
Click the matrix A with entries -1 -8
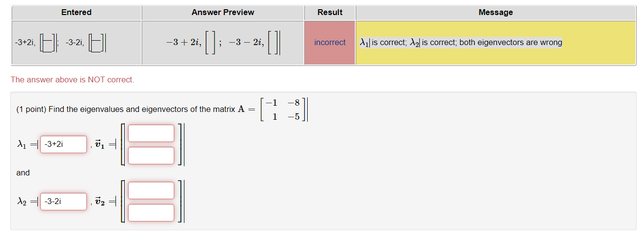pos(282,109)
